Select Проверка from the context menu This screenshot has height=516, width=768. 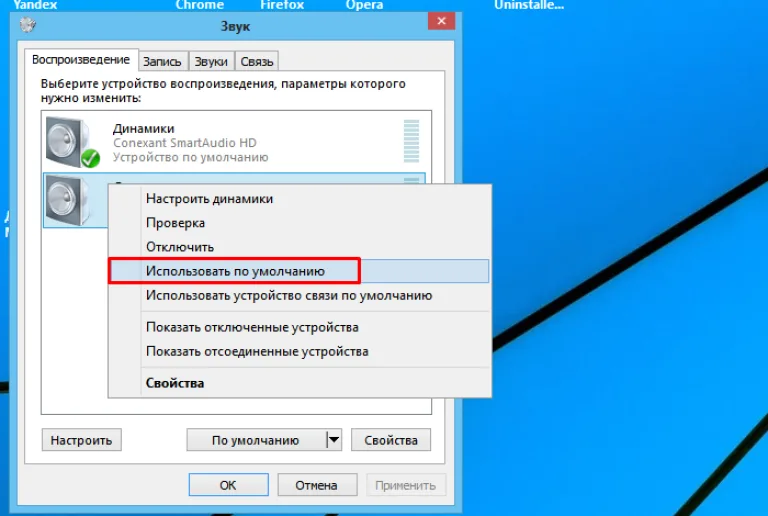pos(299,223)
